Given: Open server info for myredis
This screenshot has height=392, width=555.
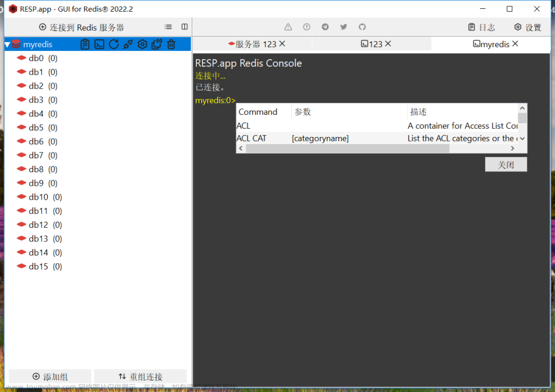Looking at the screenshot, I should [85, 44].
